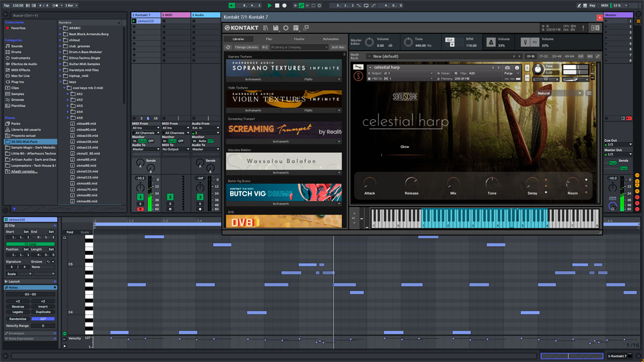The image size is (644, 362).
Task: Arm the transport Record button
Action: (x=284, y=5)
